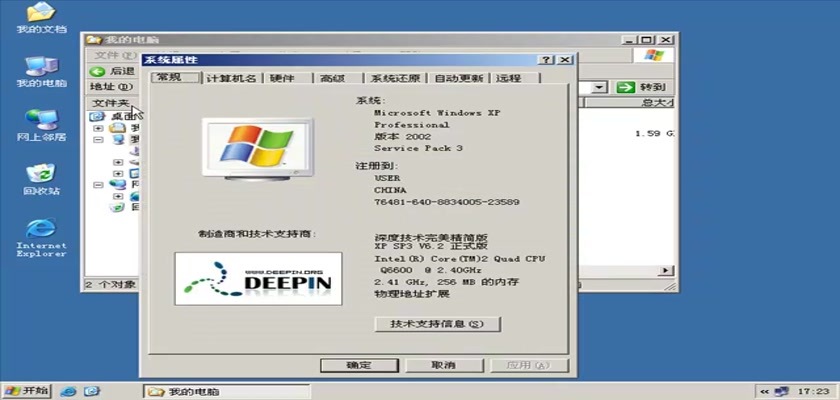This screenshot has width=840, height=400.
Task: Expand the first plus node under 桌面
Action: click(98, 128)
